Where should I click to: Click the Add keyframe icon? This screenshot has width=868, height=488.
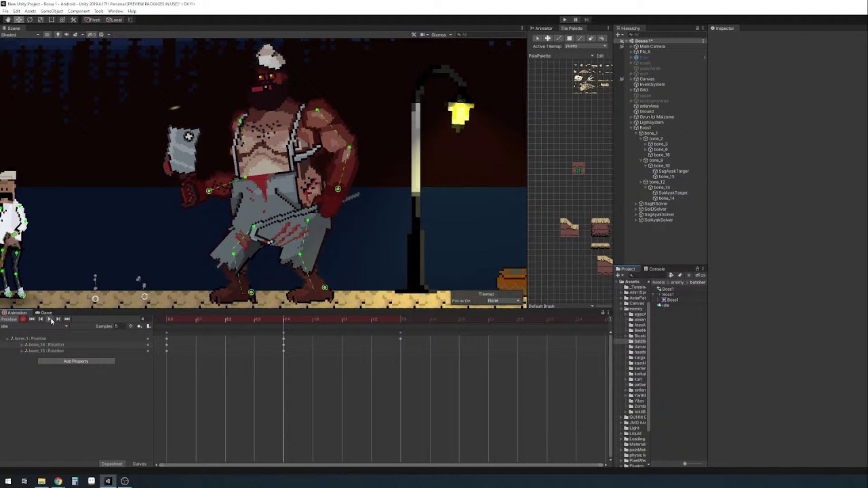pyautogui.click(x=140, y=326)
